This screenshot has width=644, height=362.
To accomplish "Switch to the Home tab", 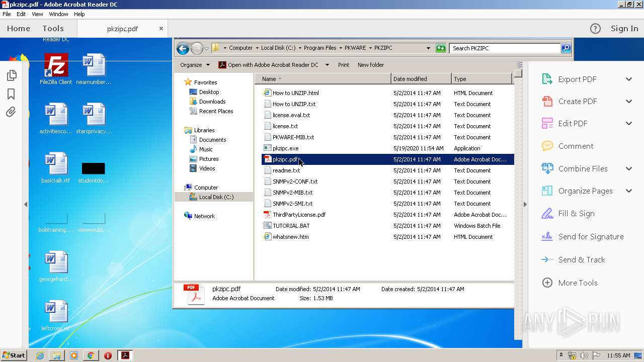I will click(x=19, y=29).
